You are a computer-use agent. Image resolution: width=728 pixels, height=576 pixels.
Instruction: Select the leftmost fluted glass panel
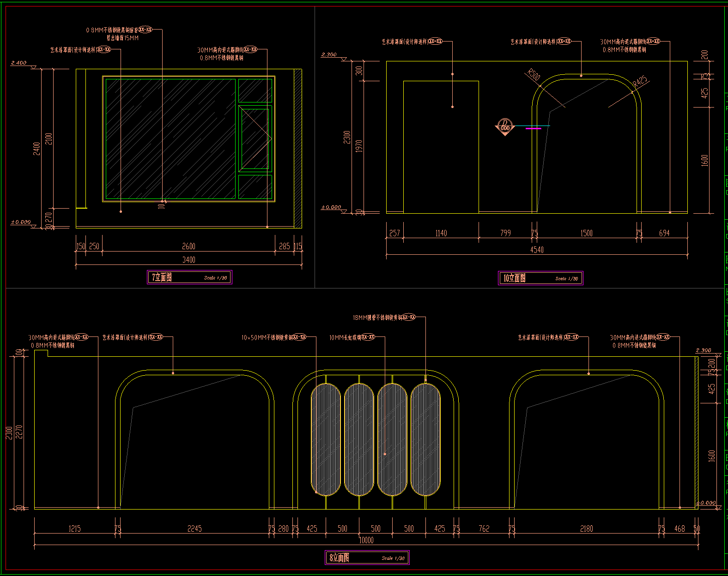coord(326,439)
